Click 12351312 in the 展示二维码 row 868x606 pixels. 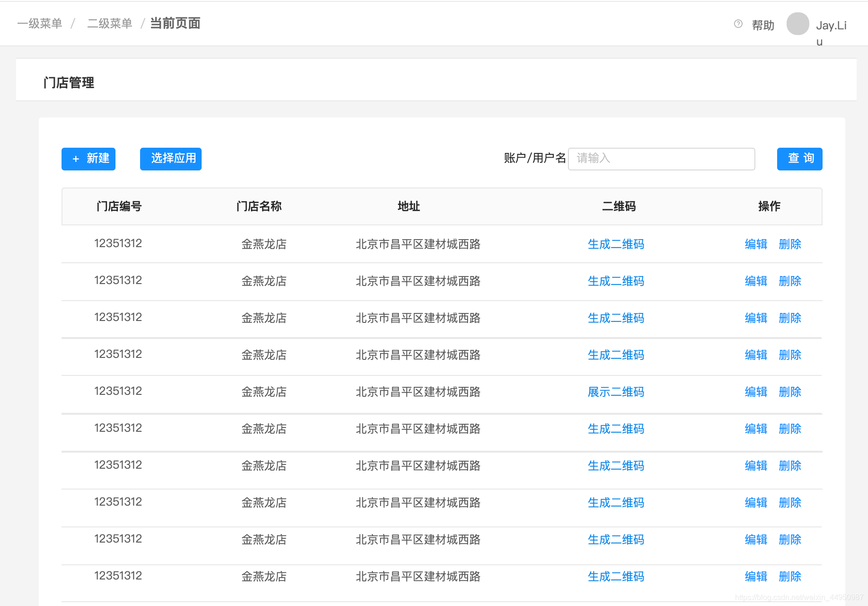(118, 391)
